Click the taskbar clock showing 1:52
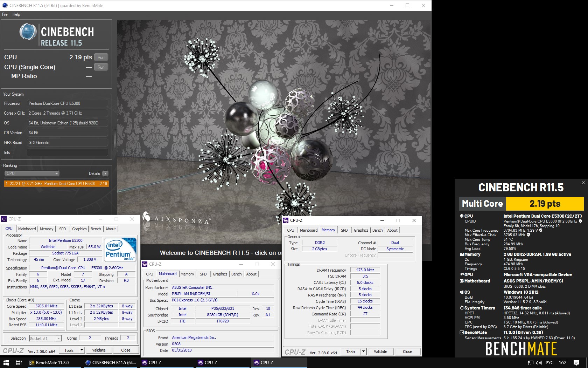The height and width of the screenshot is (368, 588). (x=562, y=363)
